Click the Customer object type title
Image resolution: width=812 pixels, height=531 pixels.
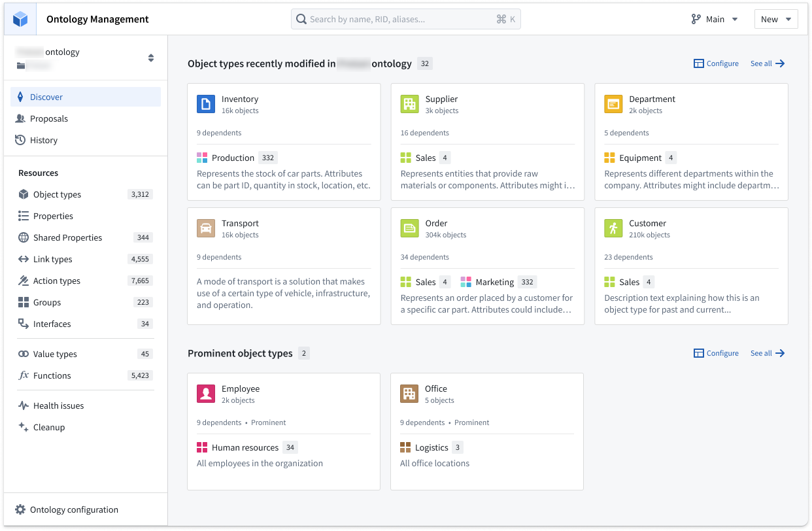(647, 223)
